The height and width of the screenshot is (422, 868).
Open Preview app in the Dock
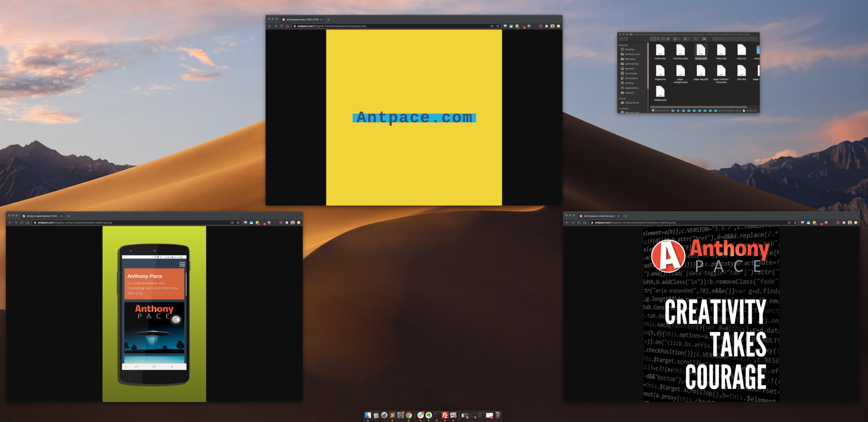point(453,415)
